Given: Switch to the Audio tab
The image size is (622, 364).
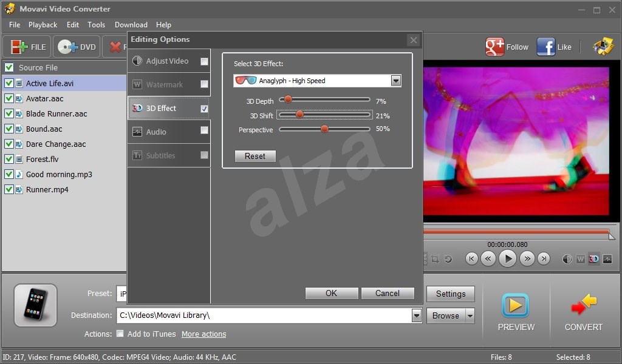Looking at the screenshot, I should tap(169, 132).
